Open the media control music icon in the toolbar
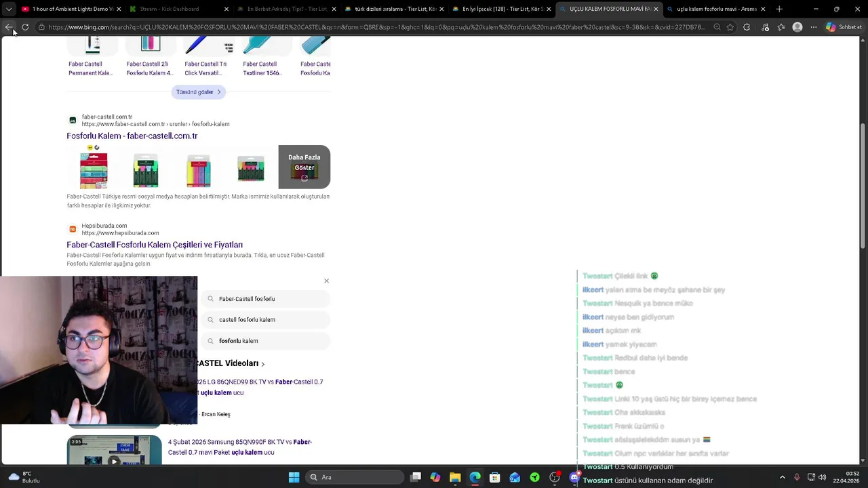The width and height of the screenshot is (868, 488). 765,27
